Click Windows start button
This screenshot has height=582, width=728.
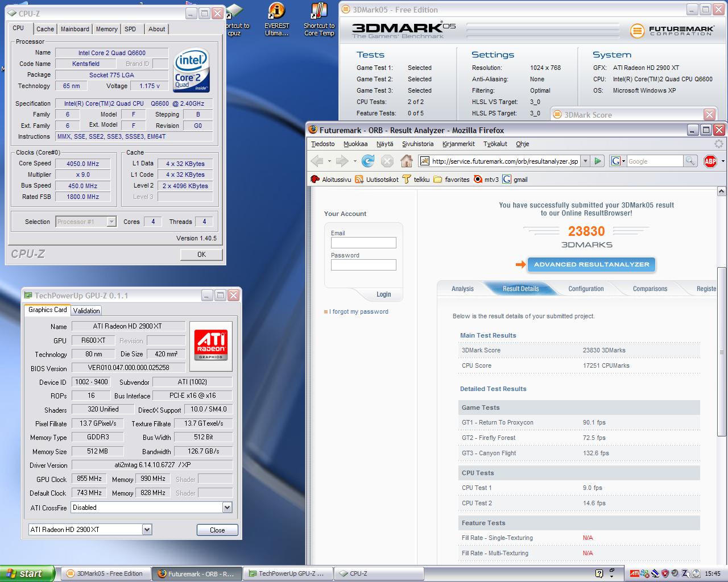coord(27,573)
